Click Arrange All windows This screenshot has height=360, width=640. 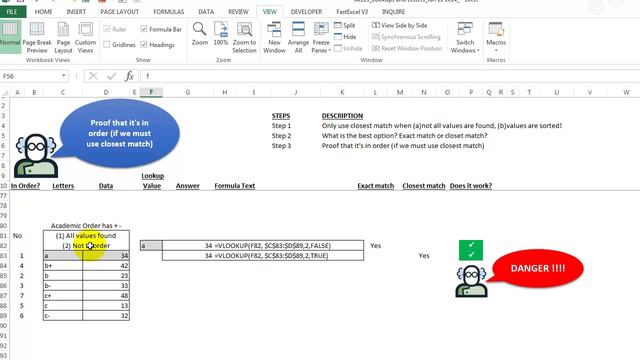tap(298, 38)
